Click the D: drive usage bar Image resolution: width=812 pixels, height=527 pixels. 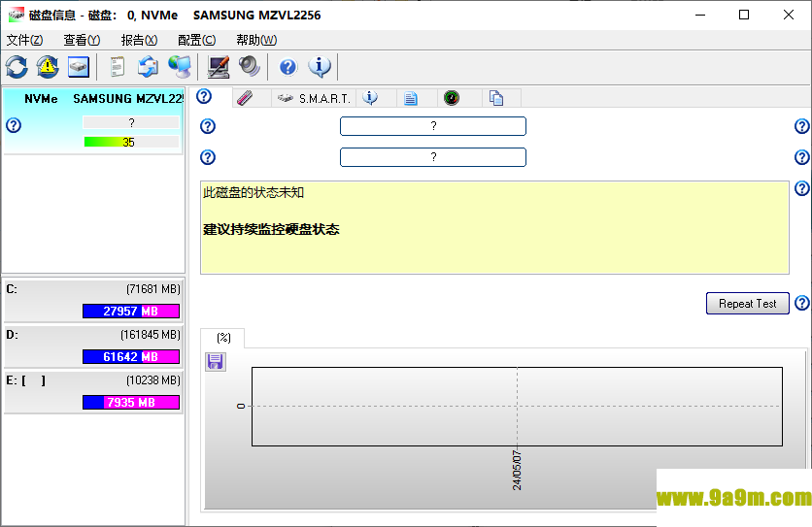click(x=131, y=357)
